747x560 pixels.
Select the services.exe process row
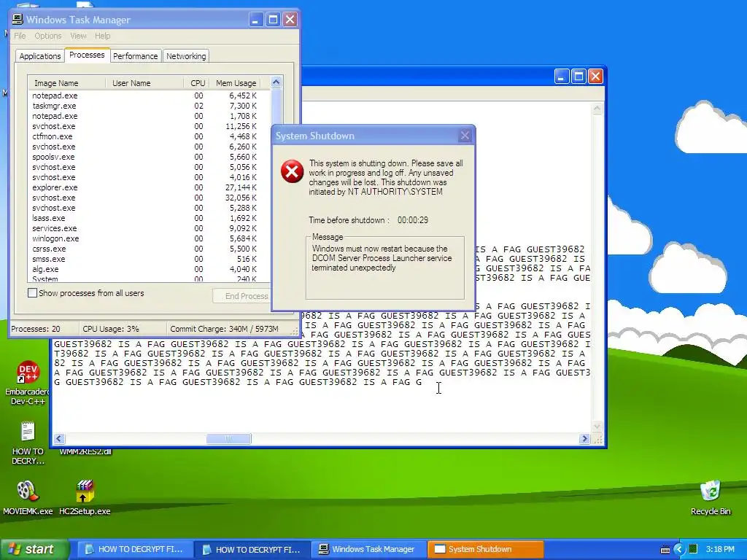[144, 228]
